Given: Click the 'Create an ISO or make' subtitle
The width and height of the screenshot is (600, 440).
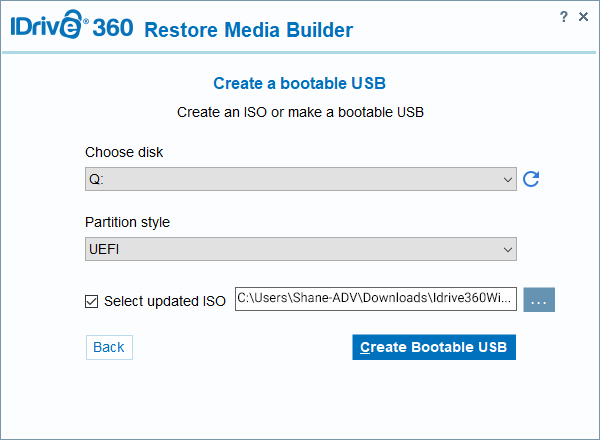Looking at the screenshot, I should pyautogui.click(x=300, y=112).
